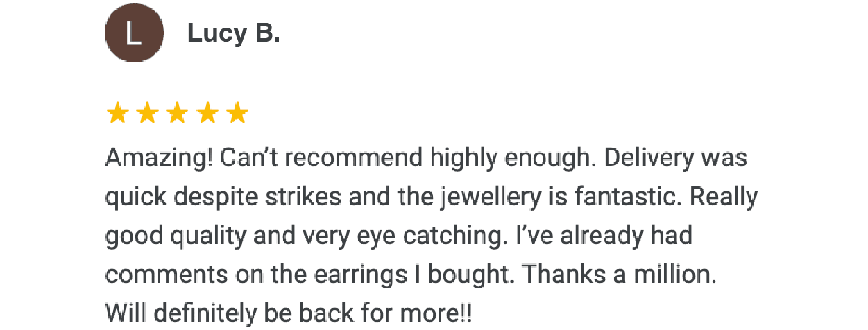The image size is (868, 330).
Task: Select the second rating star
Action: click(147, 113)
